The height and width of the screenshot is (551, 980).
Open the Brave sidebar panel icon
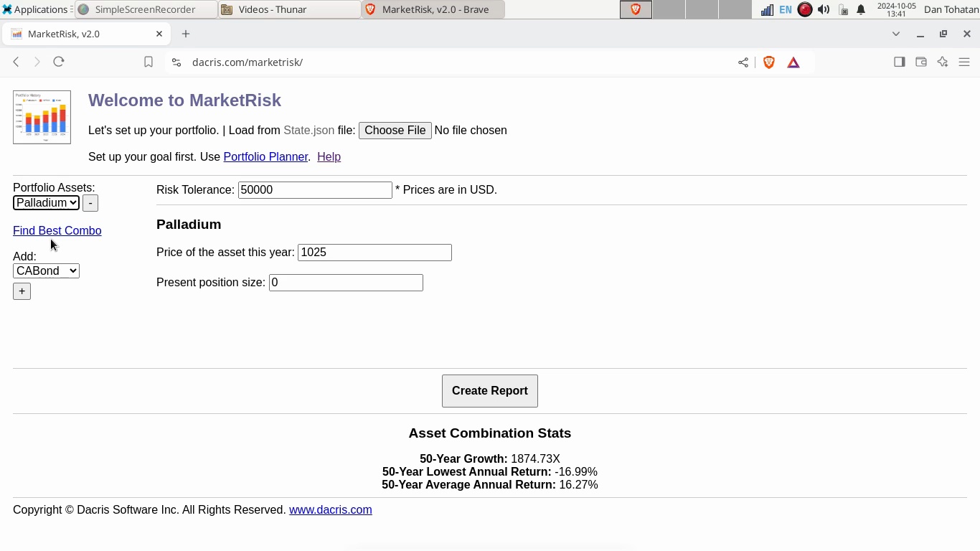click(x=899, y=62)
